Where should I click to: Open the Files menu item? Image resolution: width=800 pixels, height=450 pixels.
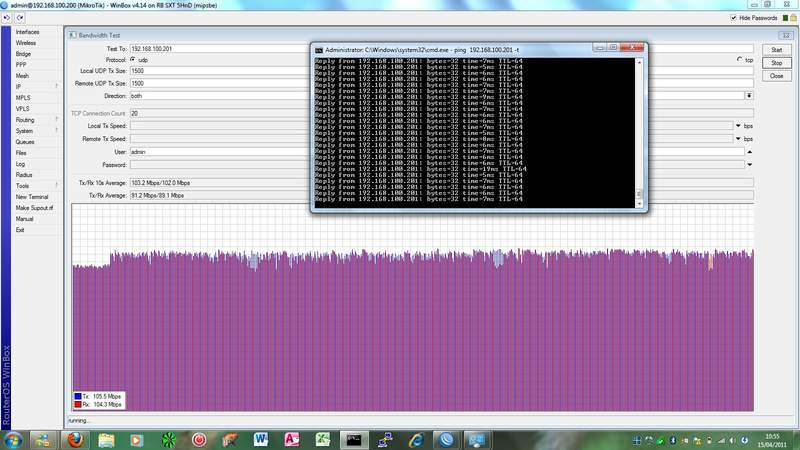pos(21,153)
